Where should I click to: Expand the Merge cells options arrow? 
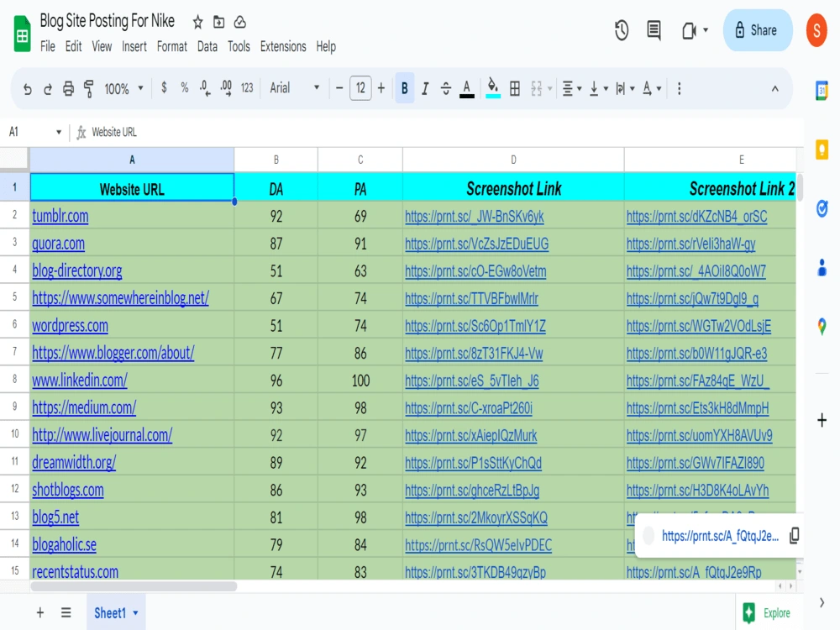pos(549,89)
